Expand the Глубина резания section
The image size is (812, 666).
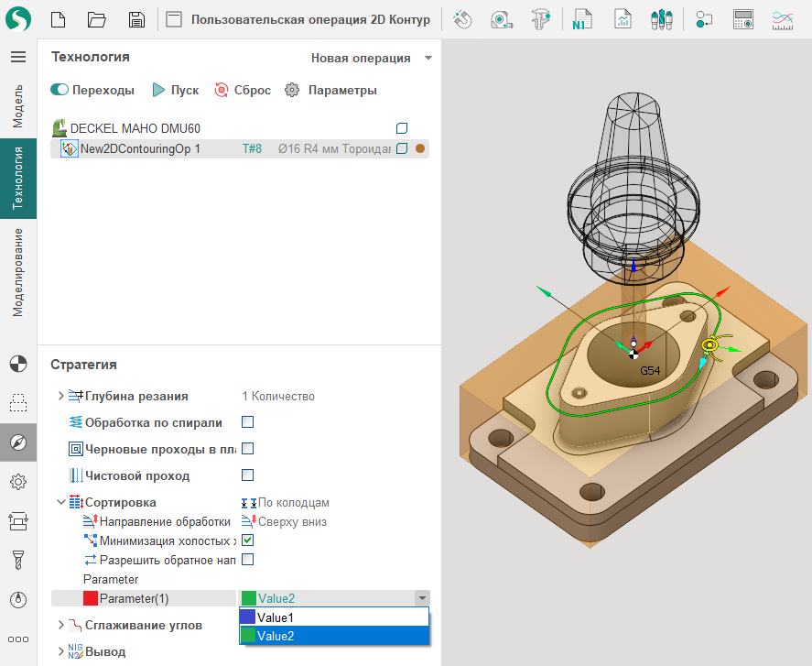(x=61, y=396)
